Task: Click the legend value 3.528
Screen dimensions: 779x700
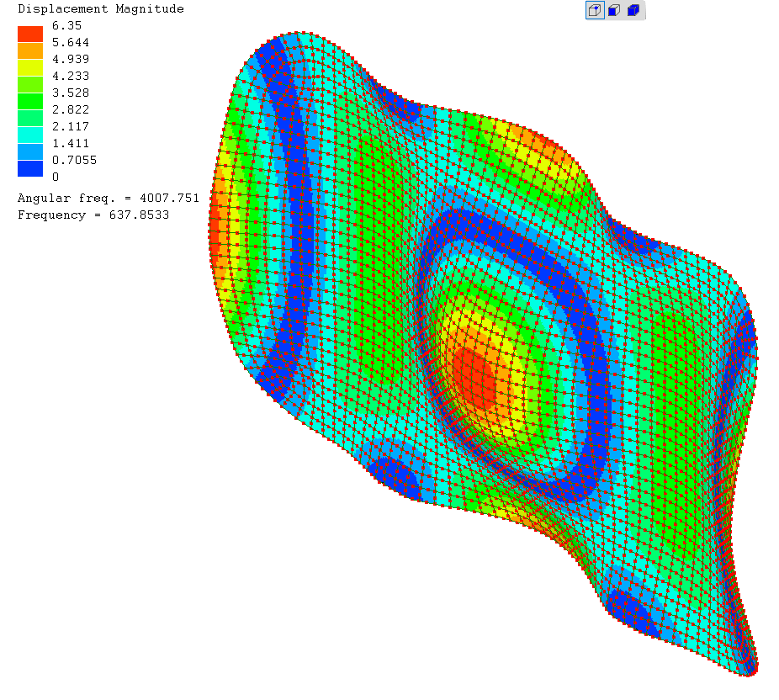Action: point(71,93)
